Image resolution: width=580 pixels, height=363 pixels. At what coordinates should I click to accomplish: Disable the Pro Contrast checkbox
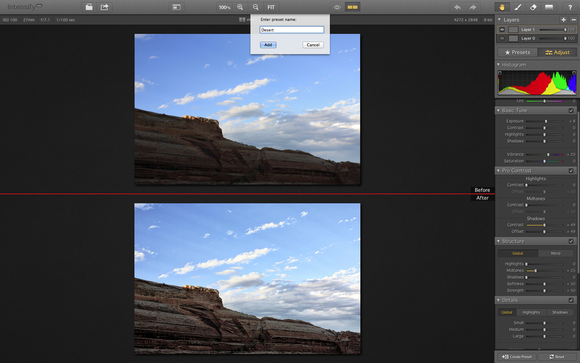(x=571, y=171)
